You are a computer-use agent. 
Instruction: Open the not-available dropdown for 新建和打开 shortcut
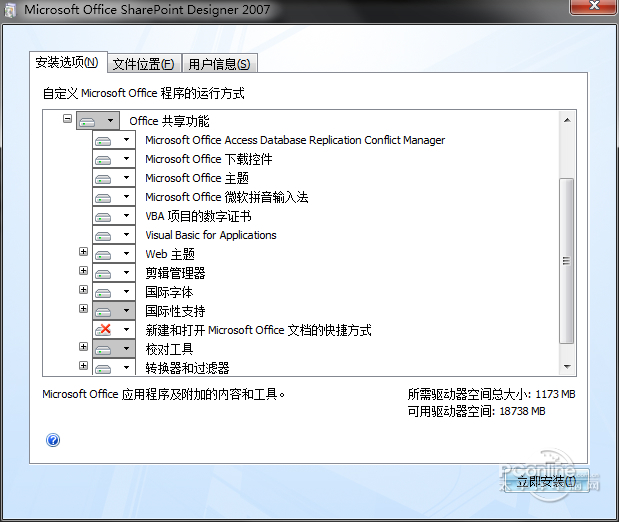tap(114, 330)
